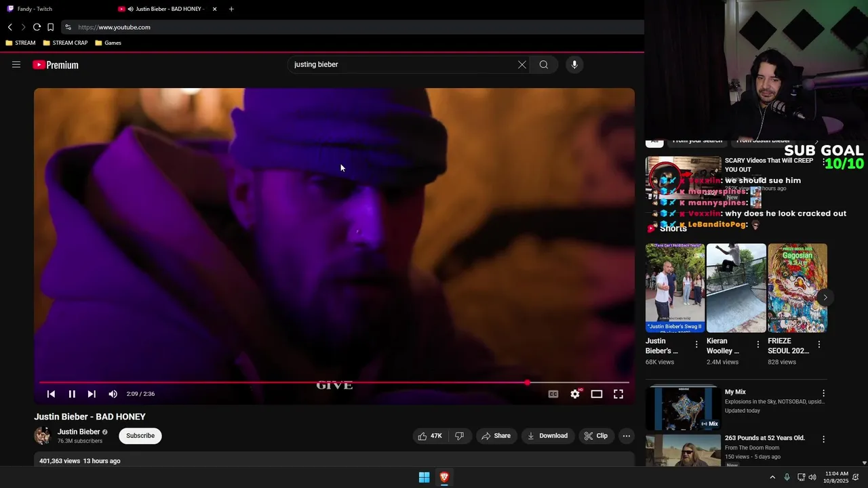View site information icon in address bar
The height and width of the screenshot is (488, 868).
tap(68, 27)
